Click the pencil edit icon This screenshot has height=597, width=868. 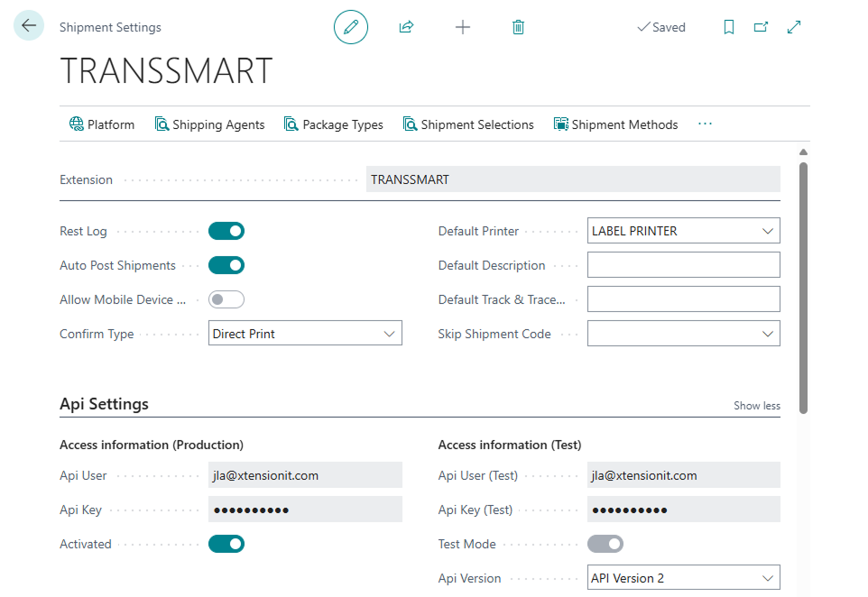click(x=351, y=27)
